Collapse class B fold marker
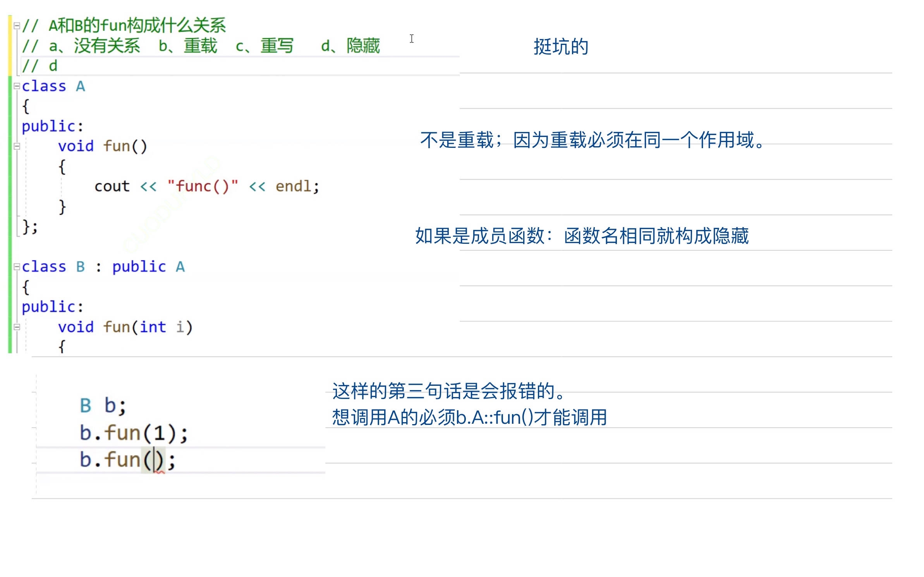Screen dimensions: 924x577 [x=17, y=267]
